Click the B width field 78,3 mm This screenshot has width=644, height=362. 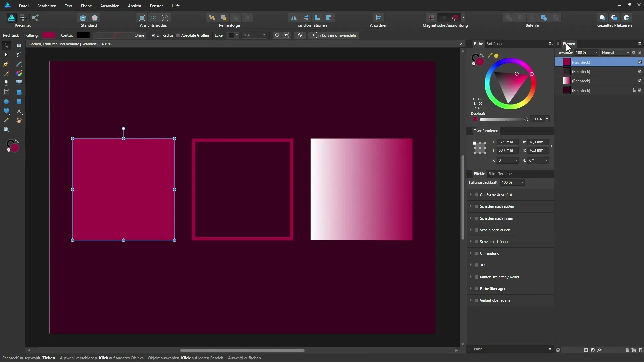(x=538, y=142)
